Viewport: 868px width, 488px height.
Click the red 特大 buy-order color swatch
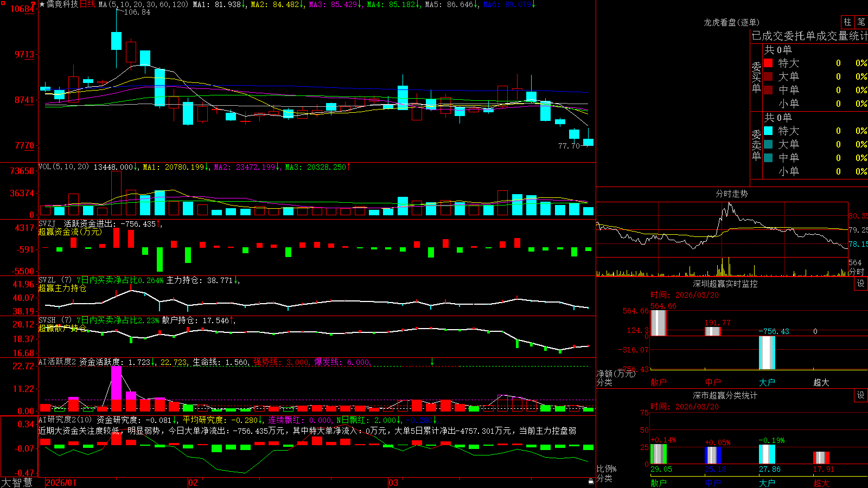768,63
